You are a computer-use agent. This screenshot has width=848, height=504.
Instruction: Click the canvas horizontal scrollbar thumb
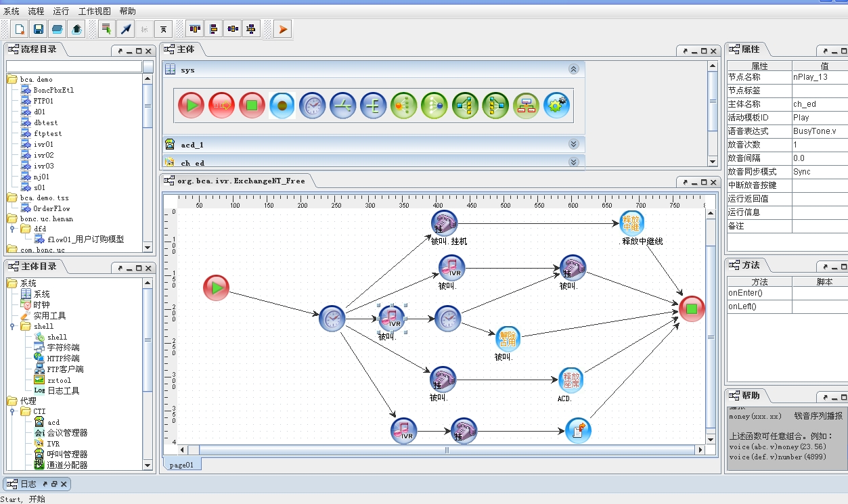pyautogui.click(x=446, y=450)
